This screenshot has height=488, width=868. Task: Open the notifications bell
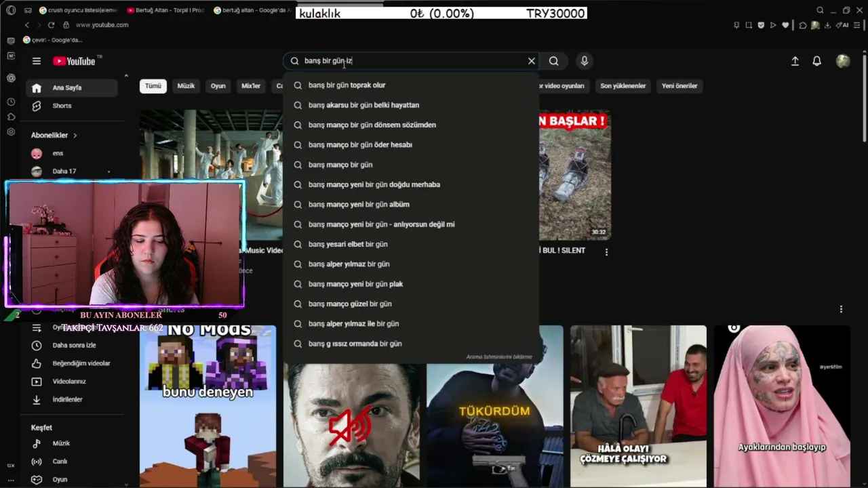(x=817, y=61)
